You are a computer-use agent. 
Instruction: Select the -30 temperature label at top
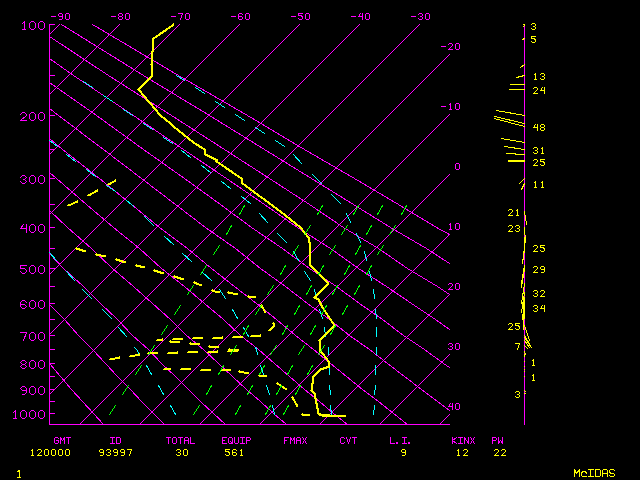(420, 16)
